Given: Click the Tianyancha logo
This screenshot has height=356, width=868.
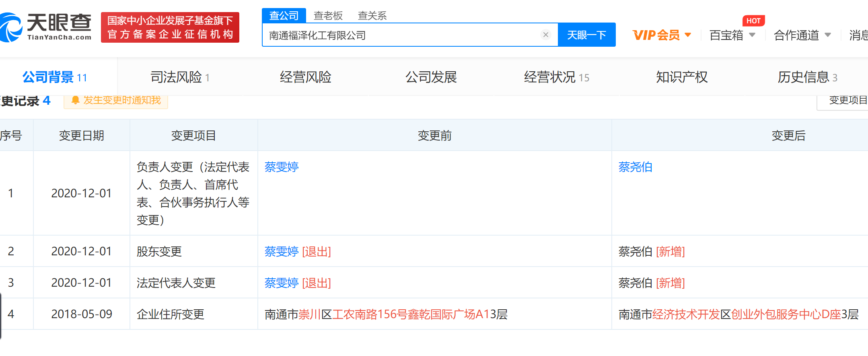Looking at the screenshot, I should [46, 27].
